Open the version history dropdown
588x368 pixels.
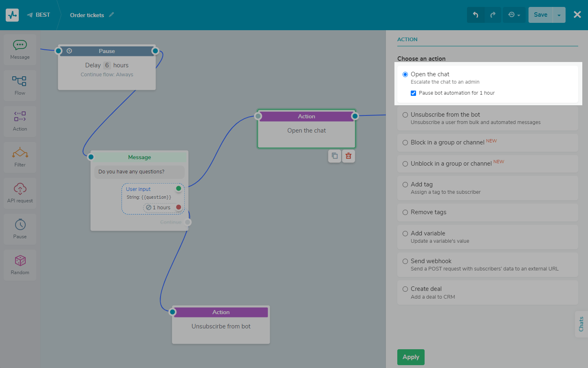click(x=514, y=15)
